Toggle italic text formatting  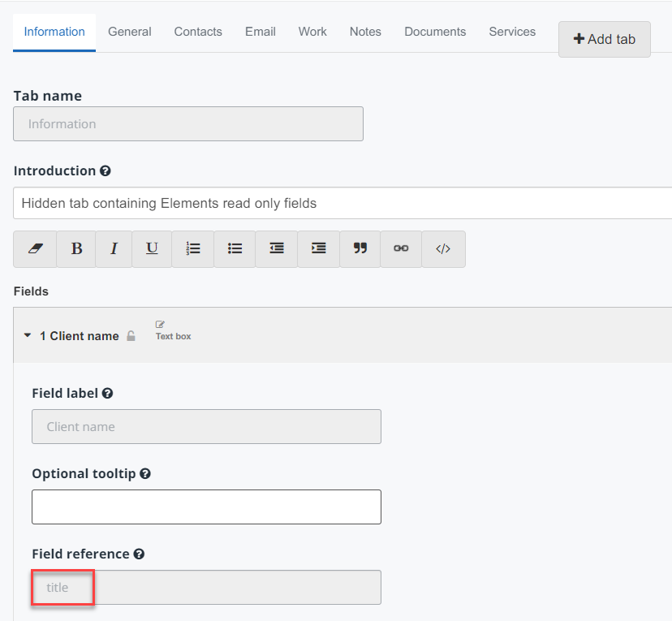[114, 249]
